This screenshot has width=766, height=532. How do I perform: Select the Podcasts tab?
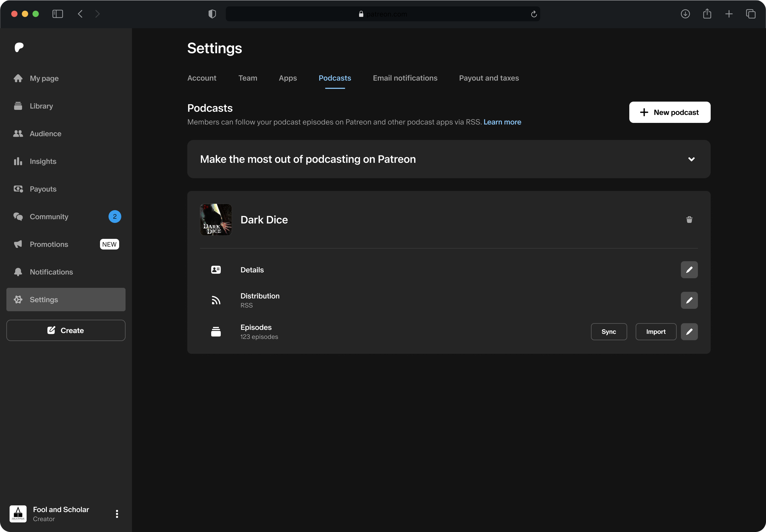coord(335,78)
